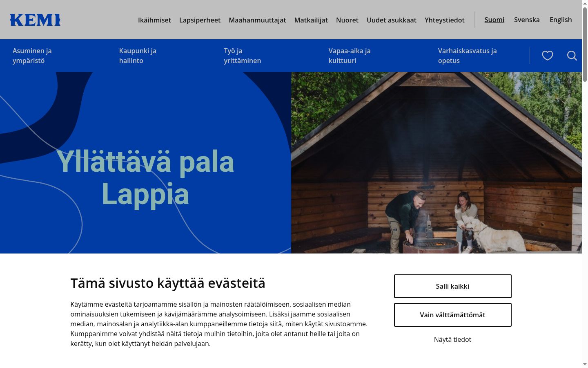The height and width of the screenshot is (368, 588).
Task: Click the 'Yllättävä pala Lappia' headline
Action: [145, 178]
